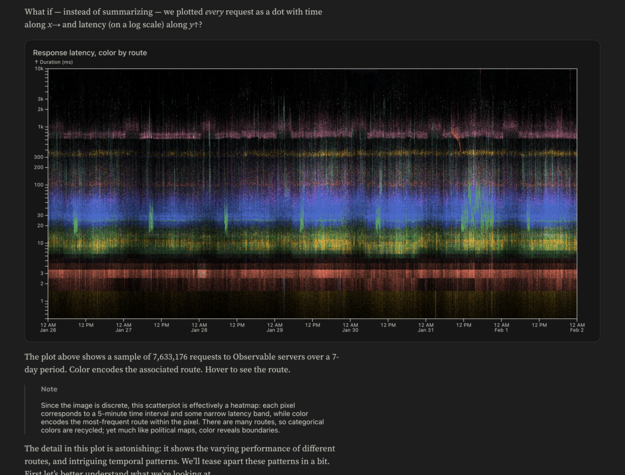Screen dimensions: 625x475
Task: Click the "12 AM Jan 30" x-axis label
Action: pos(350,327)
